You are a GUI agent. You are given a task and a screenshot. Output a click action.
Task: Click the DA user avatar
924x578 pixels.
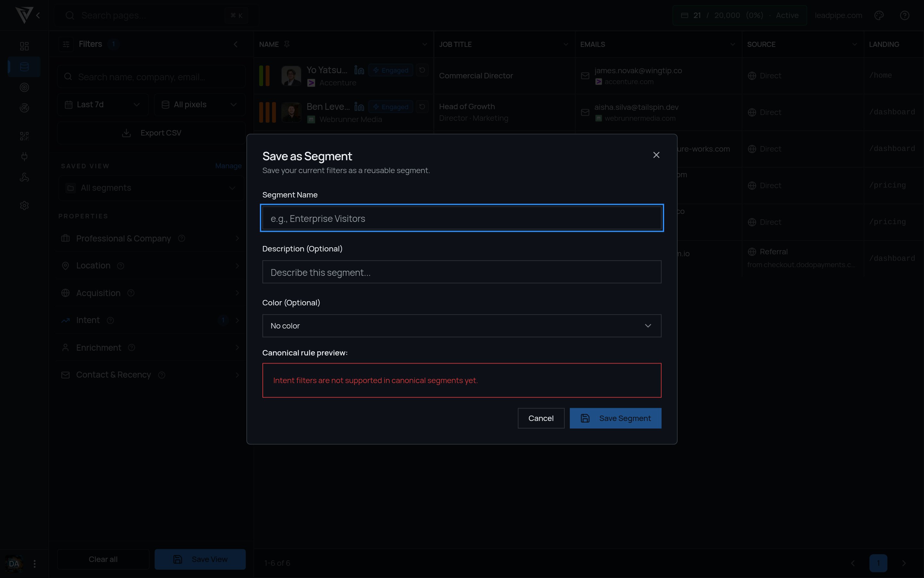coord(14,564)
